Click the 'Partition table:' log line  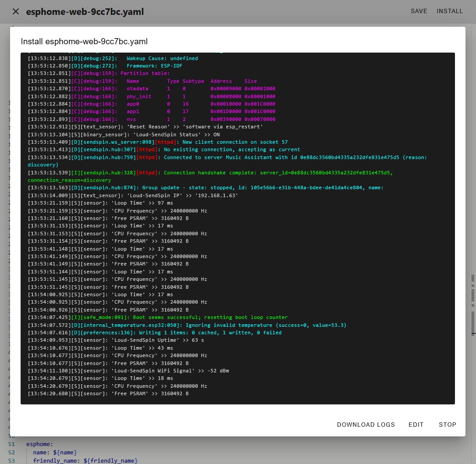click(x=99, y=74)
